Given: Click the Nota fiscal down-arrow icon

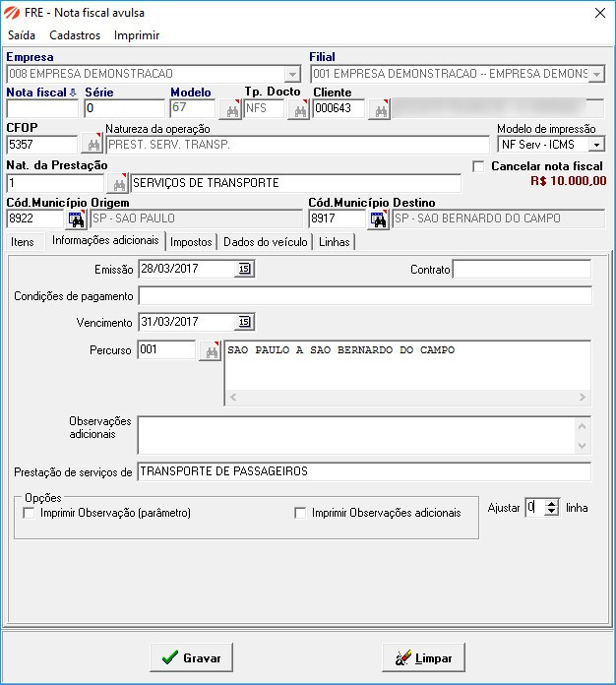Looking at the screenshot, I should [x=73, y=93].
